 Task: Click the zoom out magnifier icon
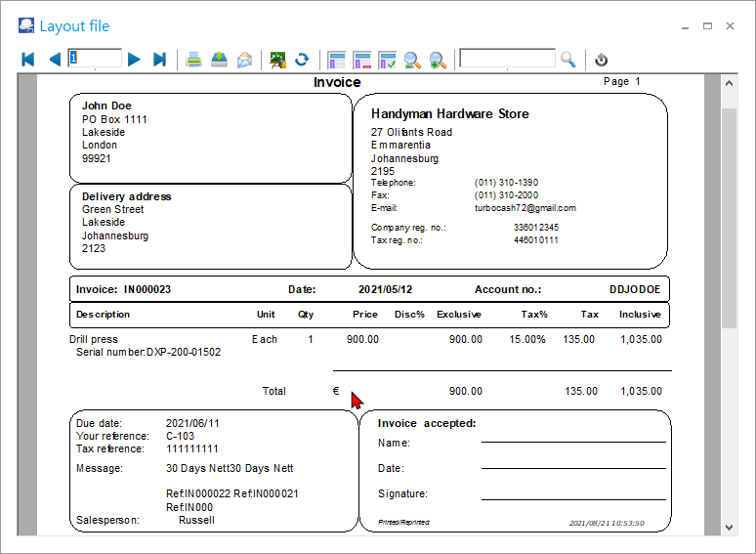click(412, 60)
